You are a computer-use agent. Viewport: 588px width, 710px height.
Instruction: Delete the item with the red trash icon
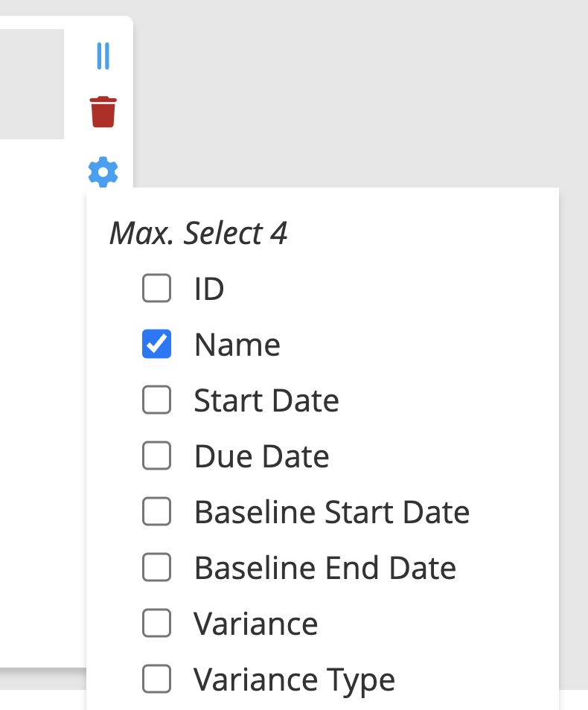(x=103, y=111)
